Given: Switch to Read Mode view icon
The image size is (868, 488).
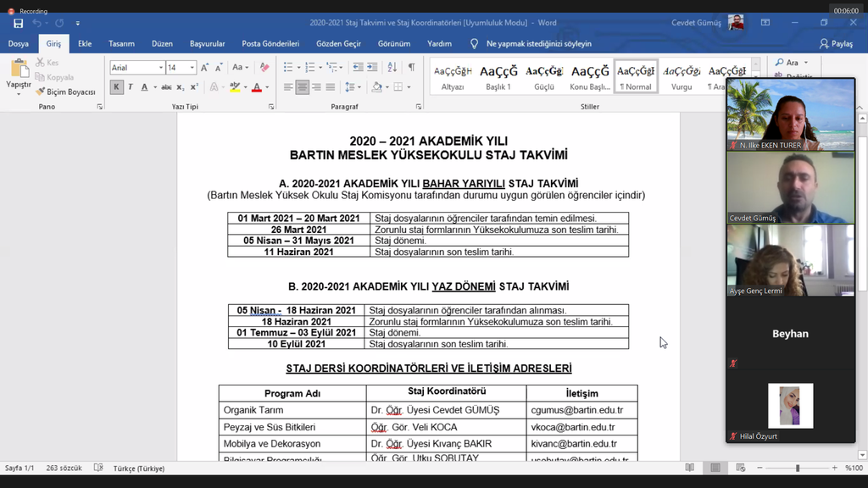Looking at the screenshot, I should click(x=690, y=468).
